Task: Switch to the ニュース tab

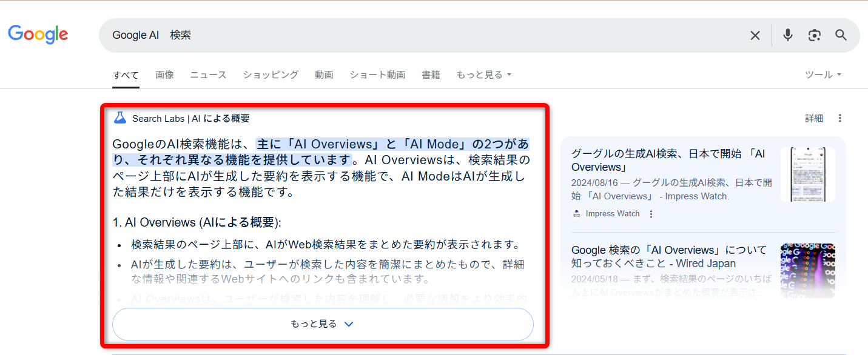Action: click(208, 75)
